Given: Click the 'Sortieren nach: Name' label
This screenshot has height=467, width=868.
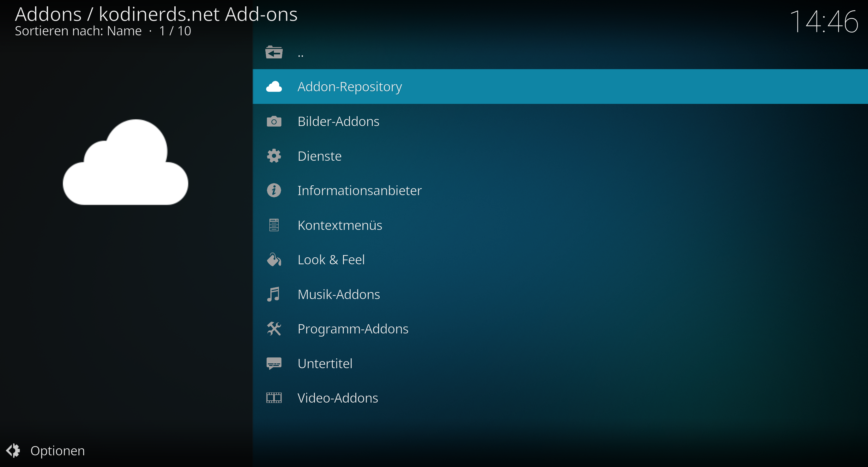Looking at the screenshot, I should pos(78,31).
